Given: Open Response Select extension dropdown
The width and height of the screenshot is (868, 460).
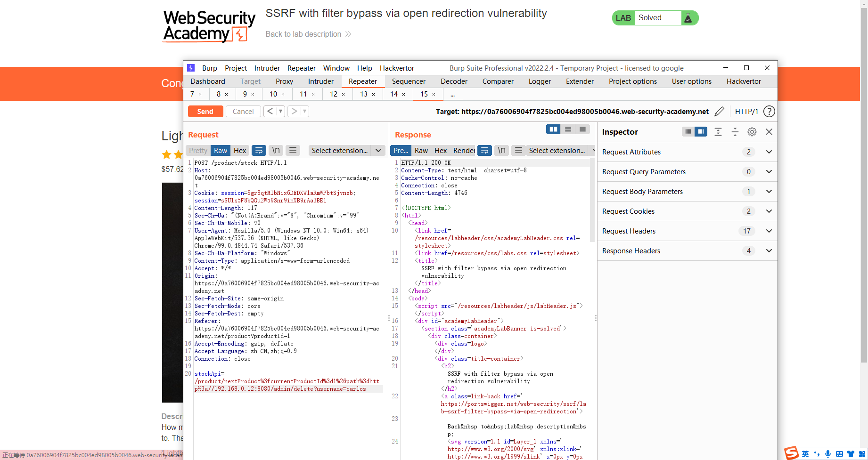Looking at the screenshot, I should [x=560, y=151].
